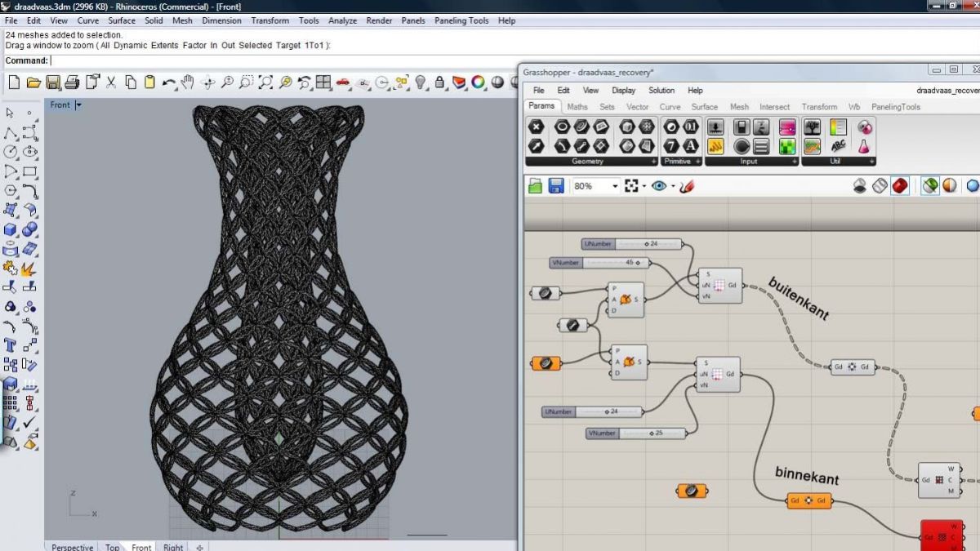Switch to Grasshopper Maths tab

click(x=577, y=107)
